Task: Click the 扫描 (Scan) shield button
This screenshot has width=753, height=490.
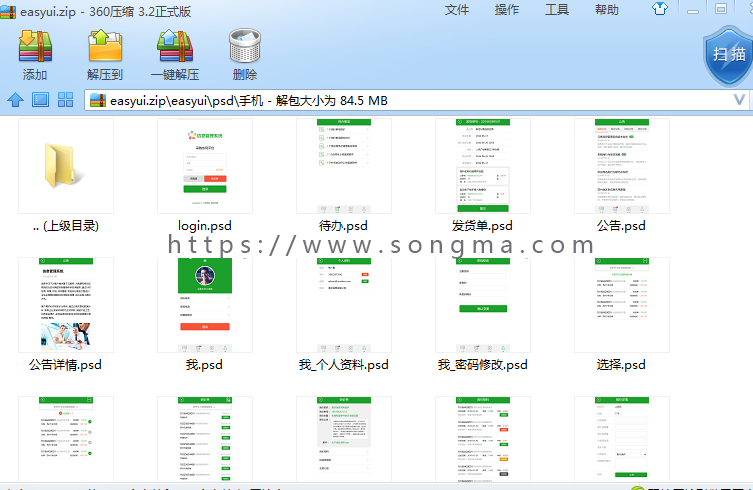Action: [x=729, y=55]
